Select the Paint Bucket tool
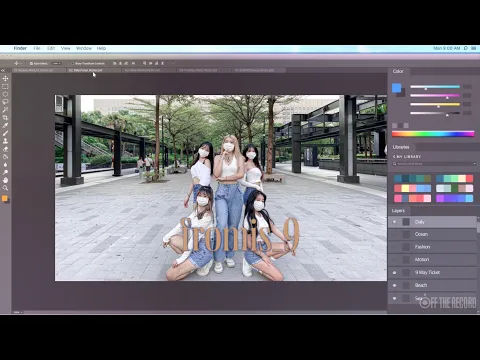This screenshot has width=480, height=360. pyautogui.click(x=5, y=157)
